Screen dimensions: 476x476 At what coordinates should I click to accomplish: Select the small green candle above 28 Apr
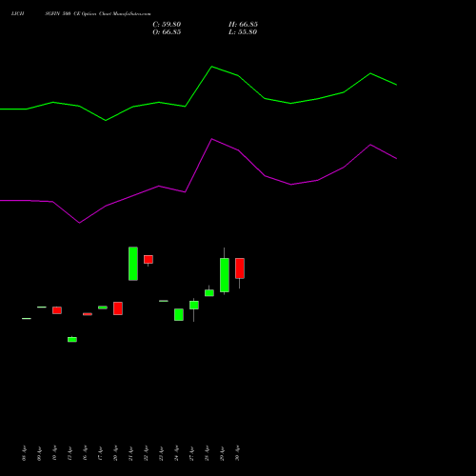click(x=209, y=292)
